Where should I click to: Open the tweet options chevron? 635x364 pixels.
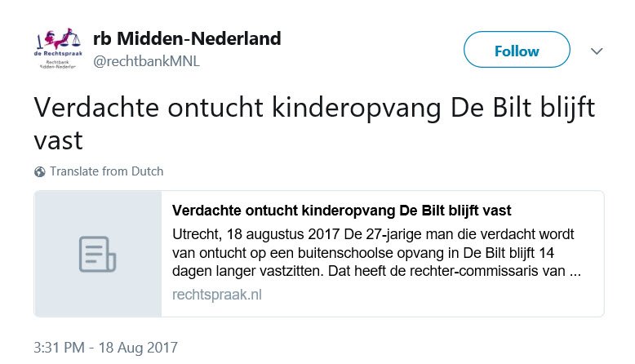[597, 51]
